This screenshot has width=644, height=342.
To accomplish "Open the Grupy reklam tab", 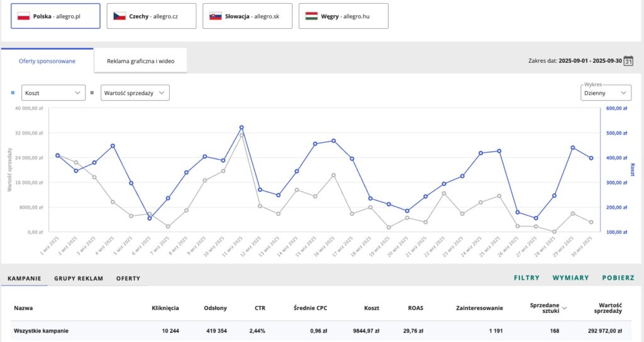I will (79, 278).
